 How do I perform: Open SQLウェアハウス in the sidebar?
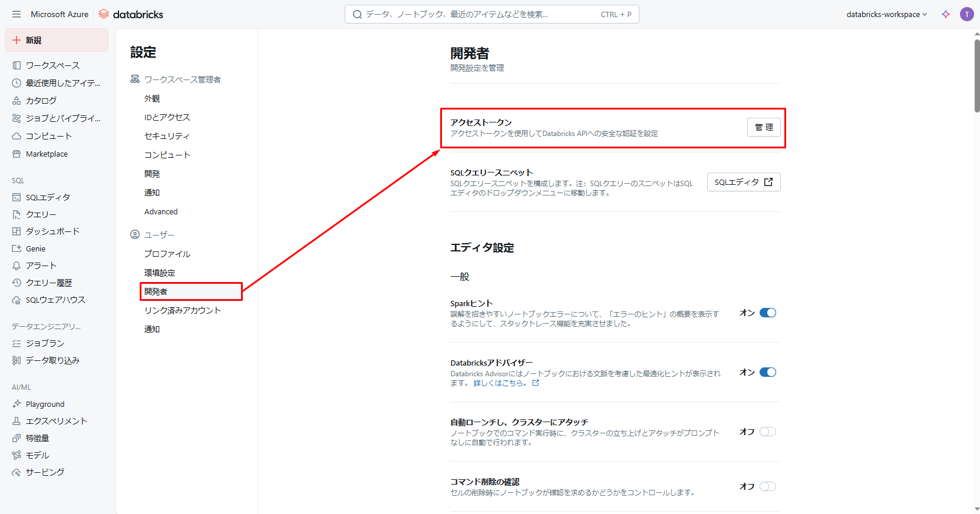(55, 300)
